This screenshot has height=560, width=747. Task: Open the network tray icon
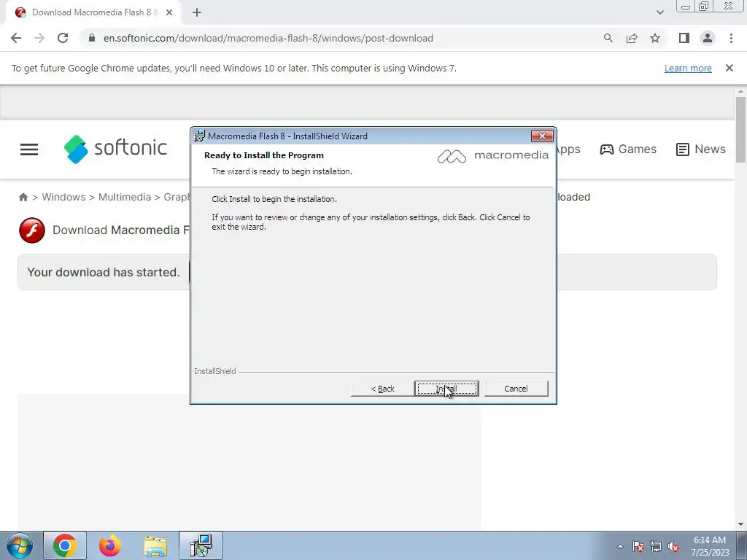656,546
